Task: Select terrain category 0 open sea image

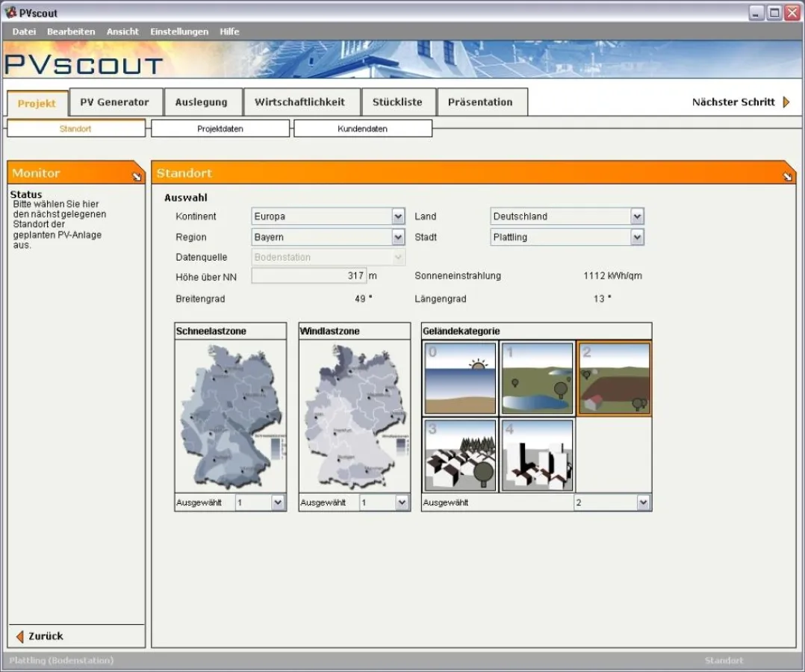Action: [461, 379]
